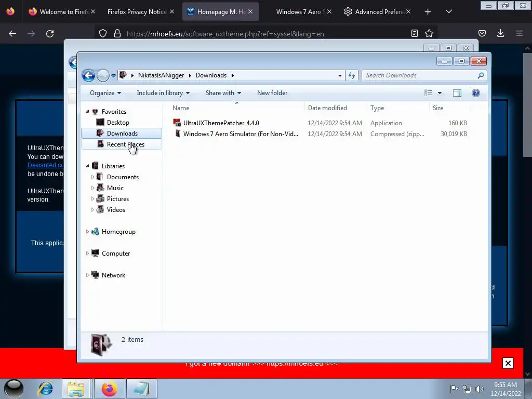Collapse the Libraries group

tap(87, 166)
